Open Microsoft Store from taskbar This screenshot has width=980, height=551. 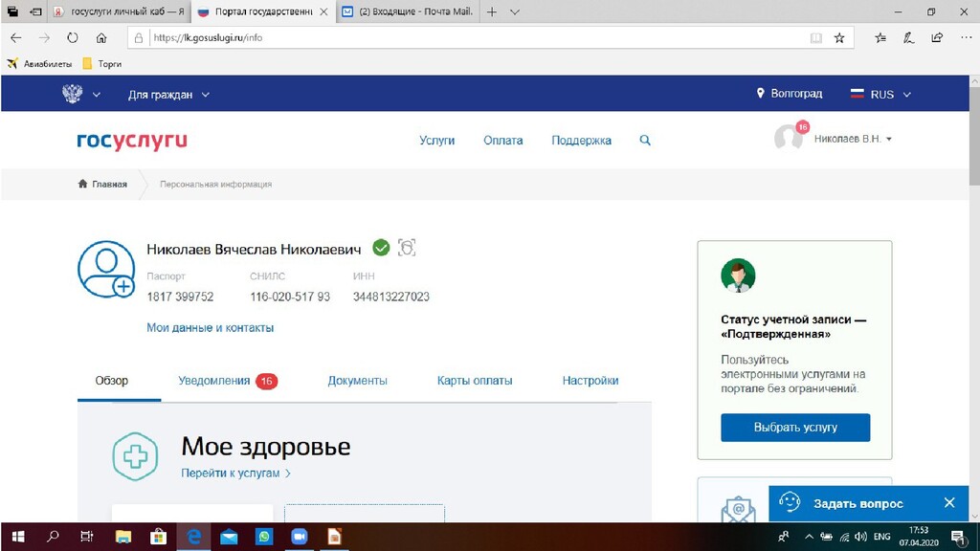(x=158, y=537)
